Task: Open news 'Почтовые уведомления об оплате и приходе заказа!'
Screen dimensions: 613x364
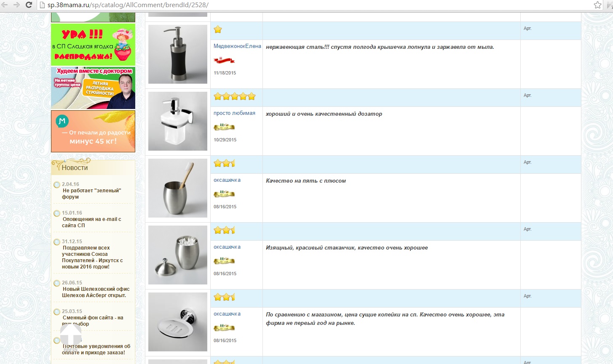Action: point(96,349)
